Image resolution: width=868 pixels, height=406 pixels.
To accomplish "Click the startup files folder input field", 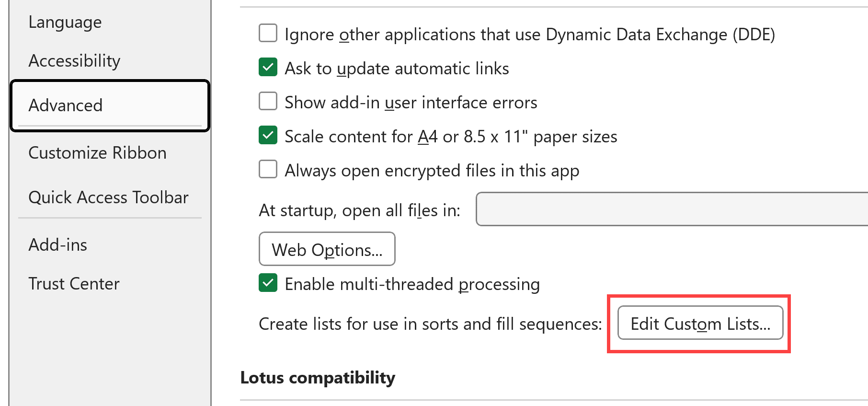I will click(x=672, y=209).
